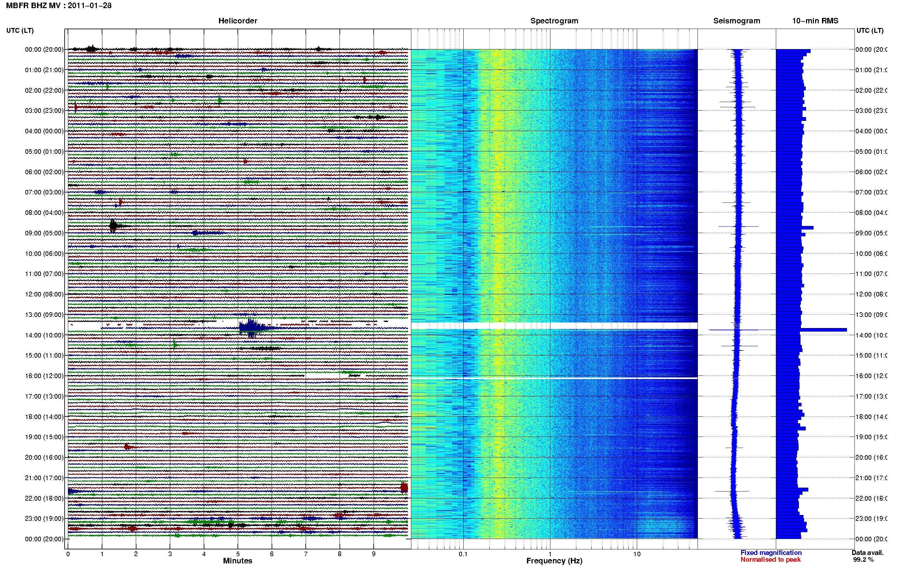Click the right-side 18:00 time label
The width and height of the screenshot is (924, 578).
871,417
